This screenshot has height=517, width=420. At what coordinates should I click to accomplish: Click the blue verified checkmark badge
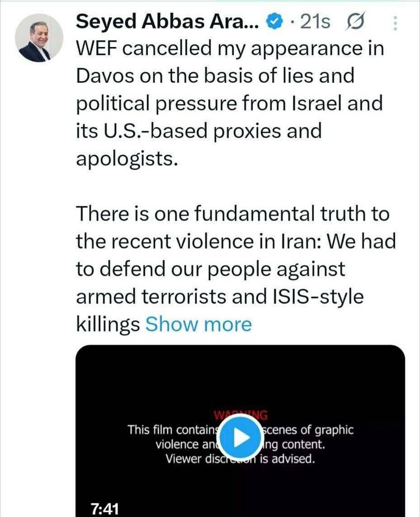click(274, 21)
